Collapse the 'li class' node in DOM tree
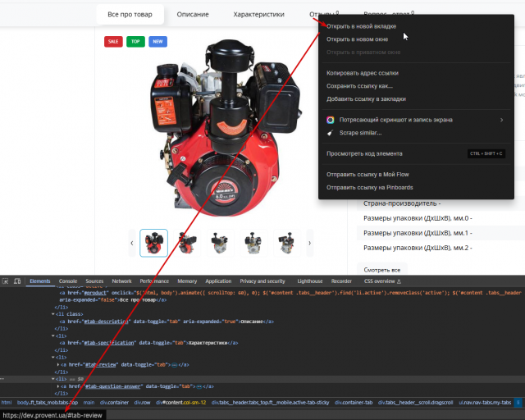Image resolution: width=525 pixels, height=420 pixels. coord(52,314)
